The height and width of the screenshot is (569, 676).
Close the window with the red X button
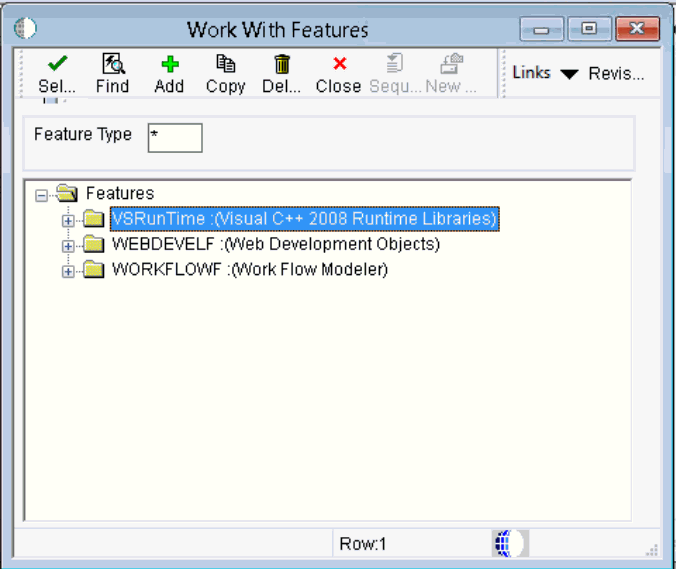click(x=638, y=29)
